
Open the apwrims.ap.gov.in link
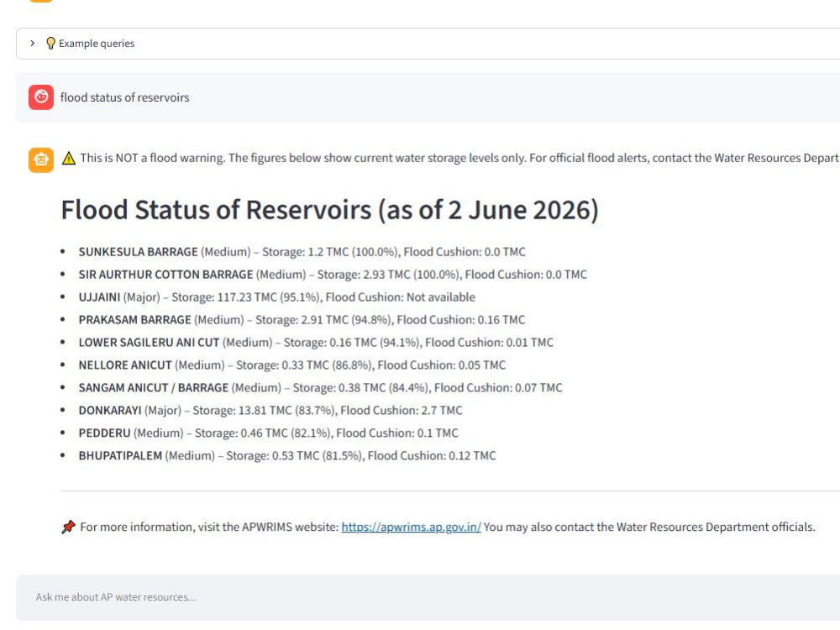411,528
